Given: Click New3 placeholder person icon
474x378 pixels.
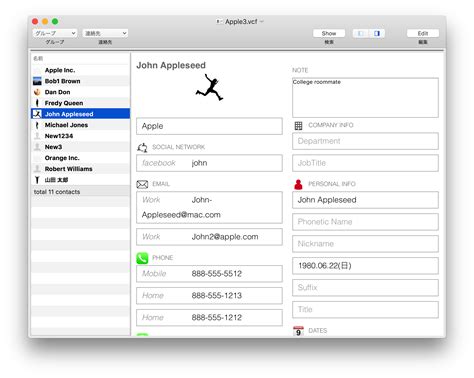Looking at the screenshot, I should (x=37, y=147).
